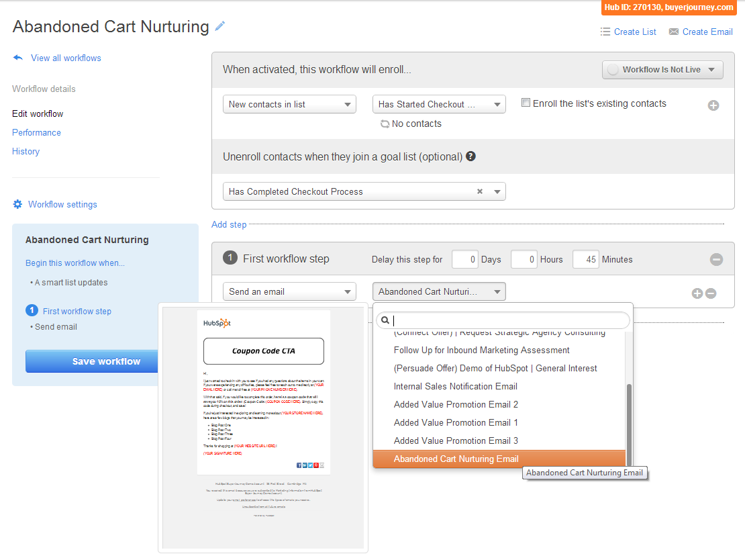Remove the send email action minus icon
This screenshot has width=745, height=560.
[711, 293]
